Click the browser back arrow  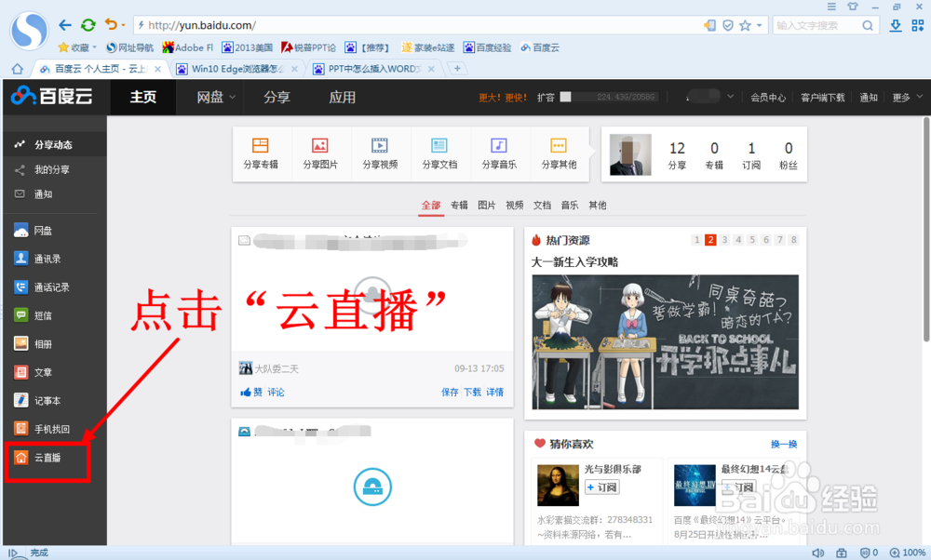[x=65, y=25]
